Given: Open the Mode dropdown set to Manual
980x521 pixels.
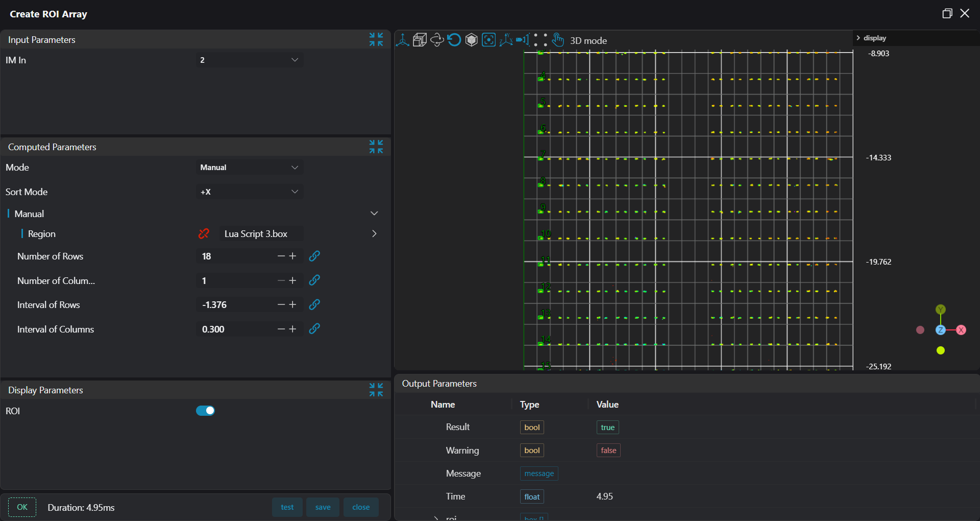Looking at the screenshot, I should [x=249, y=168].
